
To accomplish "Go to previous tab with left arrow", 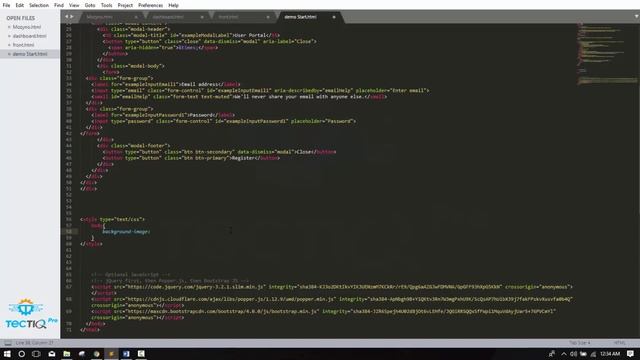I will tap(67, 17).
